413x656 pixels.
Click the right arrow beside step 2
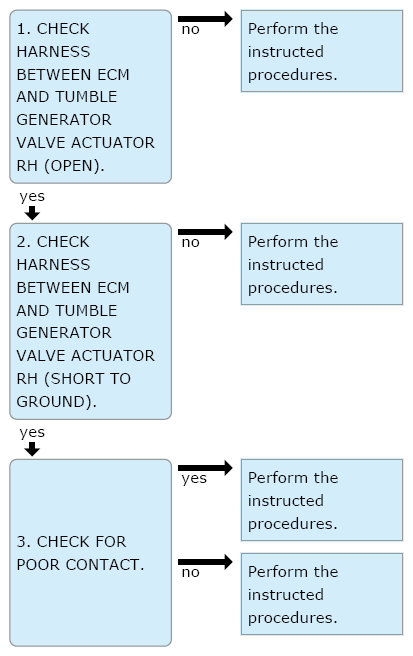tap(205, 231)
